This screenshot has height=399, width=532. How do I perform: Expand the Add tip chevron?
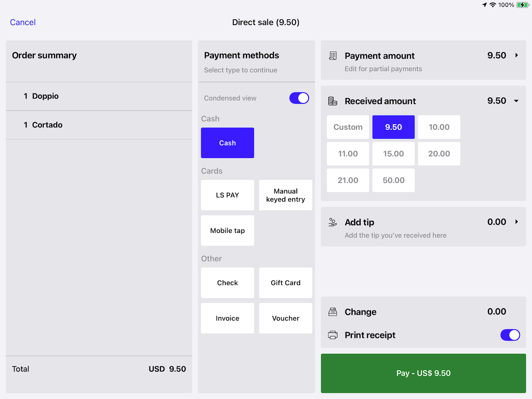[x=517, y=222]
